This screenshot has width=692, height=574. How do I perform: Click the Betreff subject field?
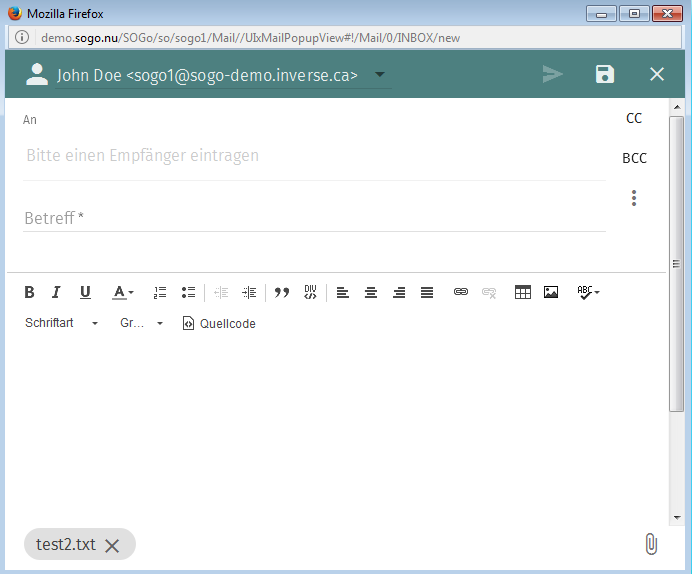tap(314, 217)
